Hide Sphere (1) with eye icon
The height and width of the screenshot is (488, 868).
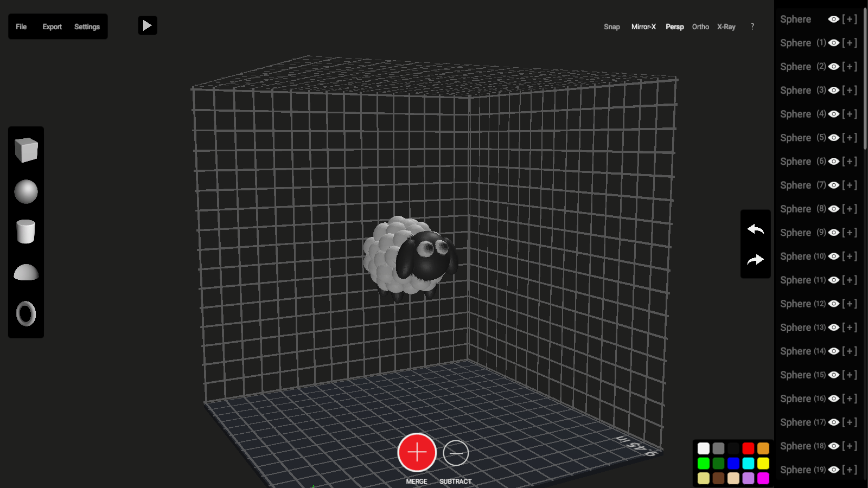click(x=834, y=43)
